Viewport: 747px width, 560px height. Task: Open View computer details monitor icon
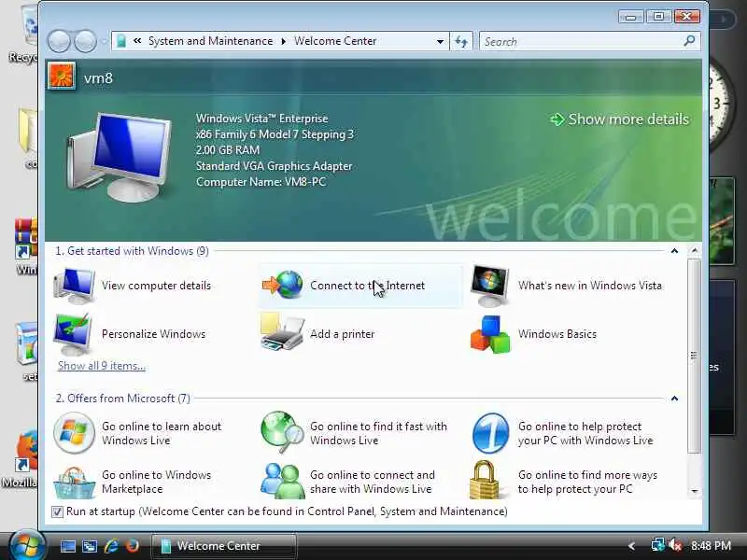click(x=75, y=286)
